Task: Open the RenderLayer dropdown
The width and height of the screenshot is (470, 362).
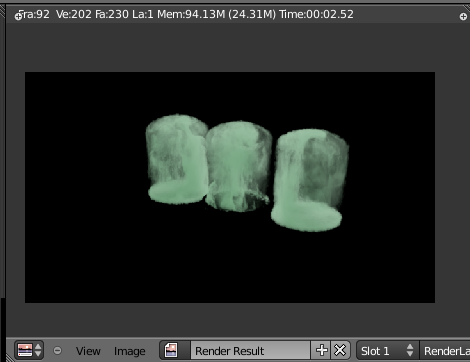Action: pos(445,350)
